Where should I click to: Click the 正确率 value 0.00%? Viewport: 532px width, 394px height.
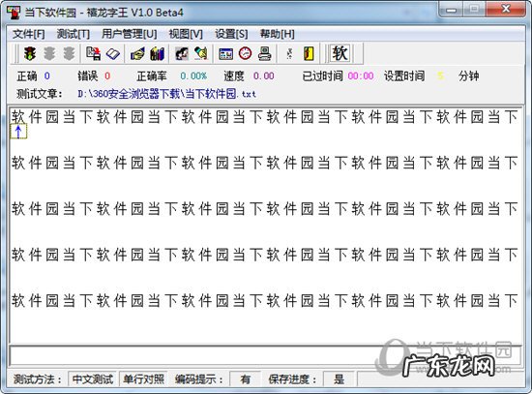coord(193,76)
